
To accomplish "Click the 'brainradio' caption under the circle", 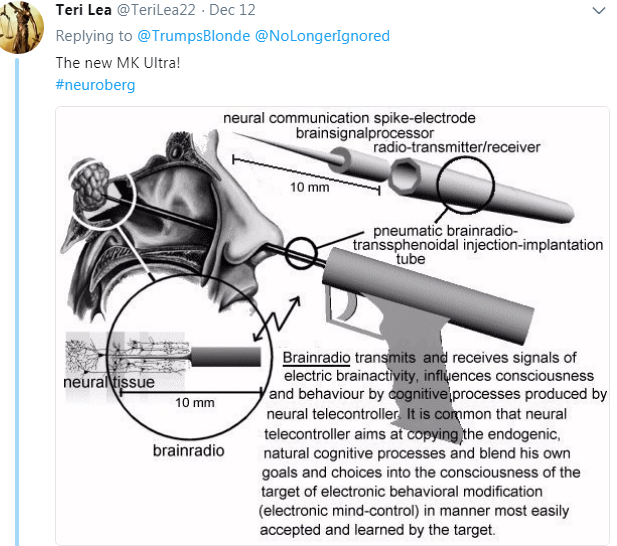I will coord(188,451).
